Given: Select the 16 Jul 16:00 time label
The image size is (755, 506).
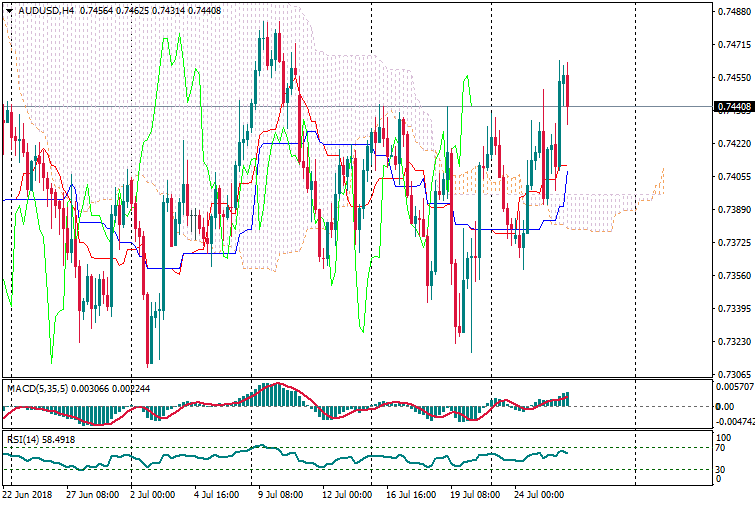Looking at the screenshot, I should point(410,494).
